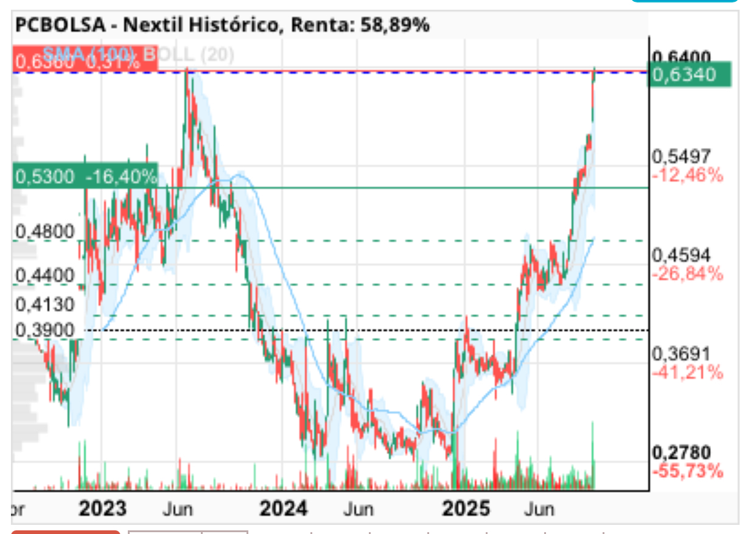Select the -55,73% percentage label
Image resolution: width=756 pixels, height=534 pixels.
point(688,471)
